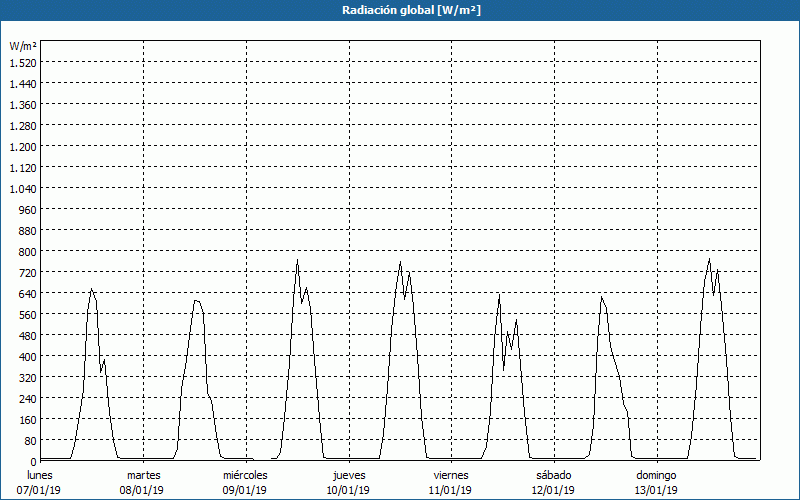The height and width of the screenshot is (500, 800).
Task: Click Thursday's radiation peak on the curve
Action: [x=401, y=262]
